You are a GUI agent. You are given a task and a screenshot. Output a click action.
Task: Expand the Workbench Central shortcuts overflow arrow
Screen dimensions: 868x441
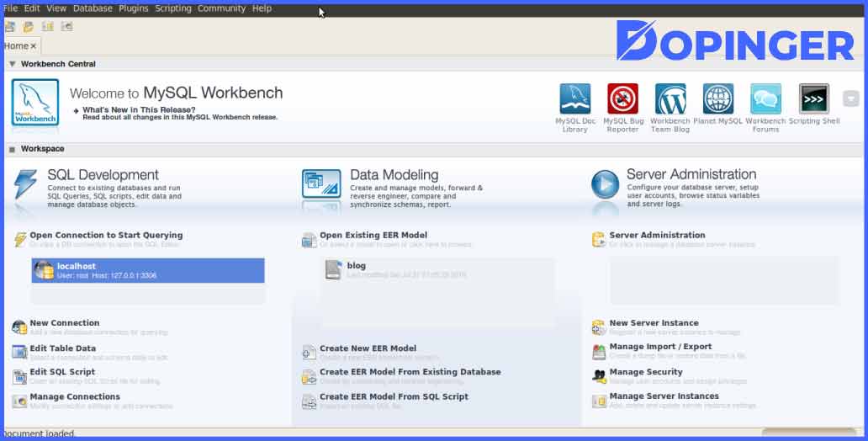click(x=851, y=98)
